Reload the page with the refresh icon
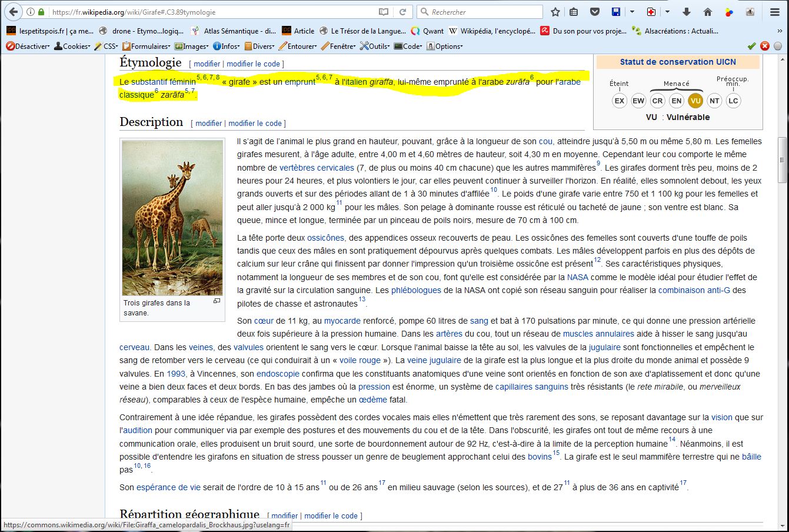 pyautogui.click(x=402, y=12)
